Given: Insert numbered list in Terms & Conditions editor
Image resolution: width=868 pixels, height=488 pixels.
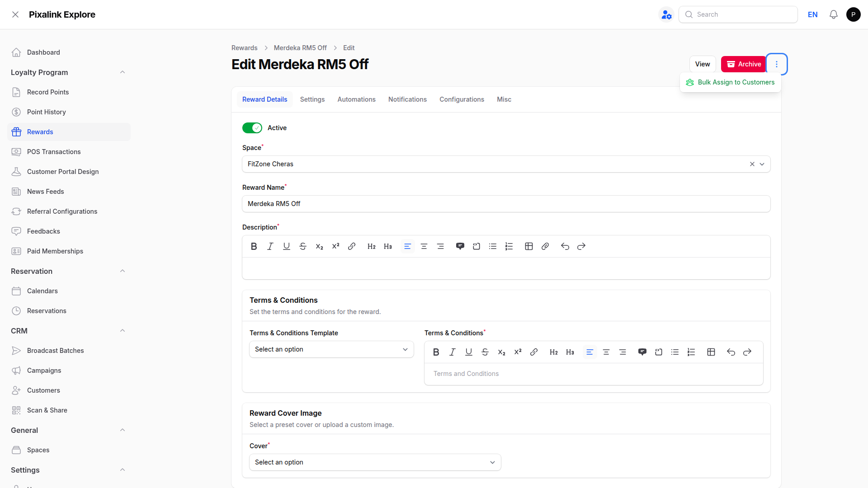Looking at the screenshot, I should (691, 352).
